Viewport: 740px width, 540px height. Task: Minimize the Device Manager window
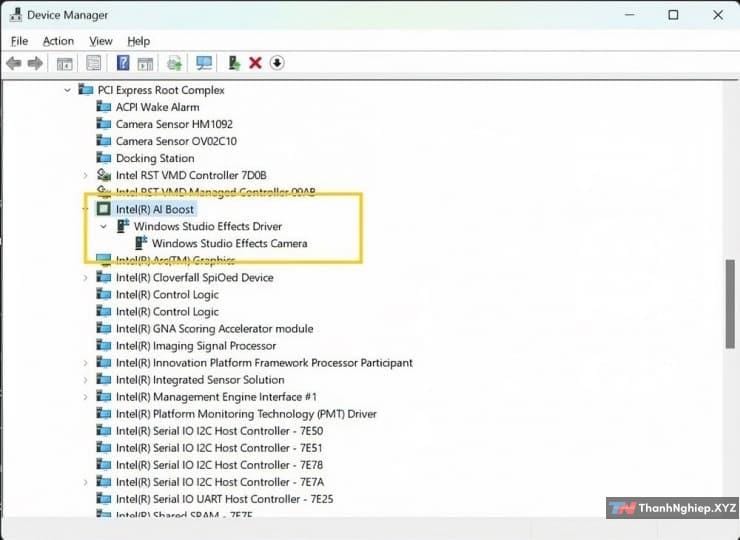(x=629, y=15)
